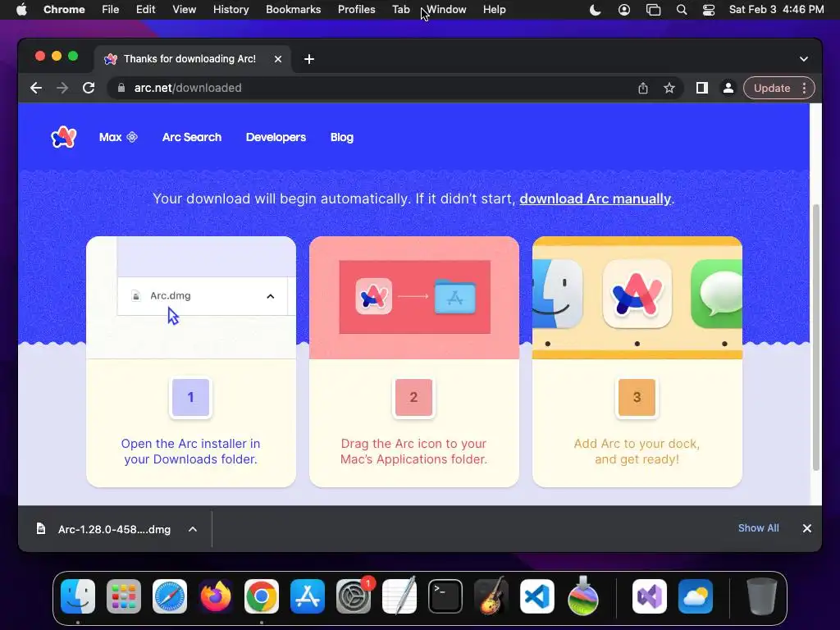Toggle Do Not Disturb moon icon
Viewport: 840px width, 630px height.
596,10
